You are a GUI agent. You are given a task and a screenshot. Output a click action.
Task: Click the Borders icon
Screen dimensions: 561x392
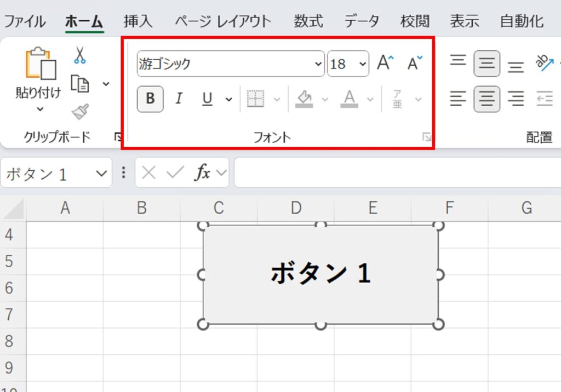[x=255, y=99]
